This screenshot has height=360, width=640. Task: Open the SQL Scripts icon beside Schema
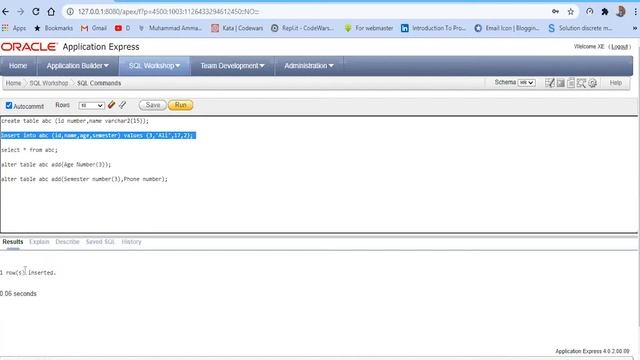click(571, 83)
